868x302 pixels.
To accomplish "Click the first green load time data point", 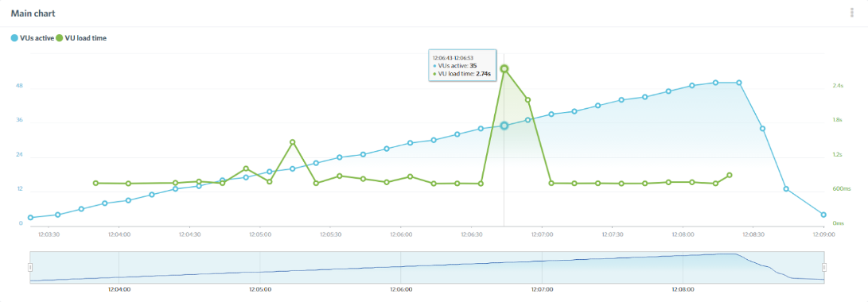I will pos(95,183).
